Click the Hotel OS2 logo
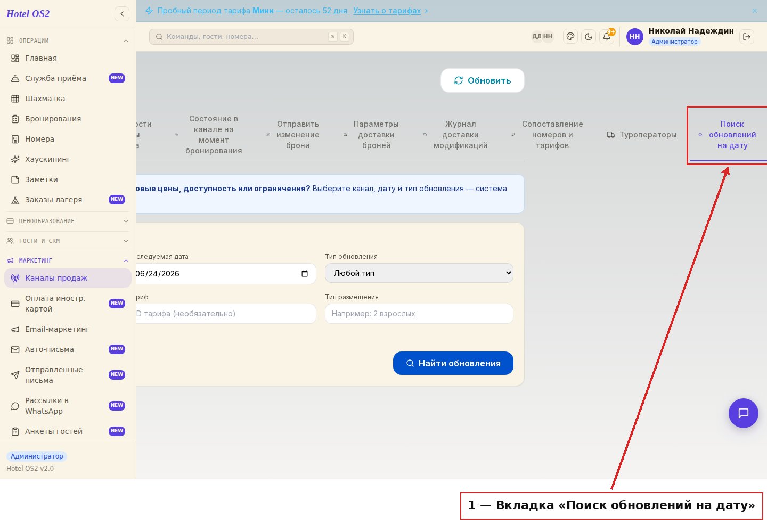 pyautogui.click(x=28, y=14)
